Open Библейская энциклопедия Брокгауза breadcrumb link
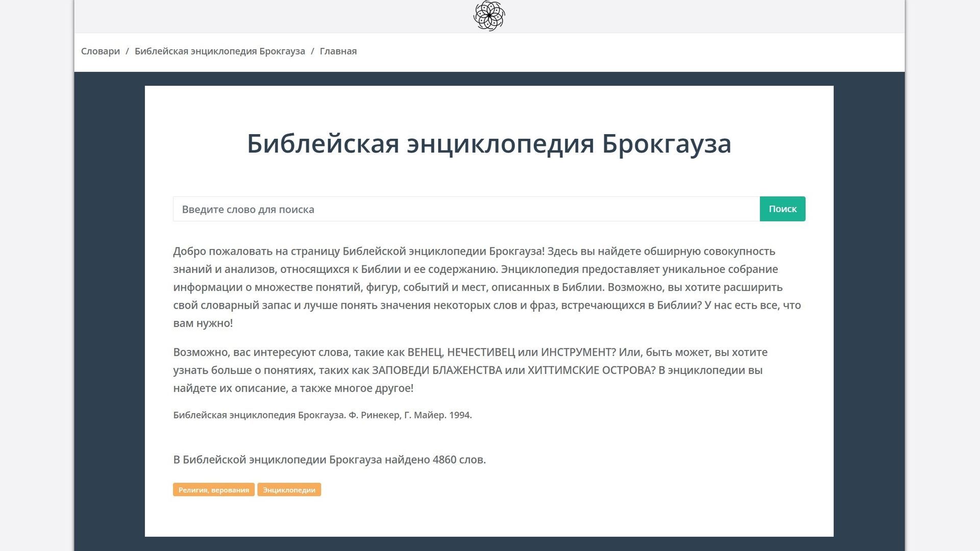Image resolution: width=980 pixels, height=551 pixels. tap(220, 51)
